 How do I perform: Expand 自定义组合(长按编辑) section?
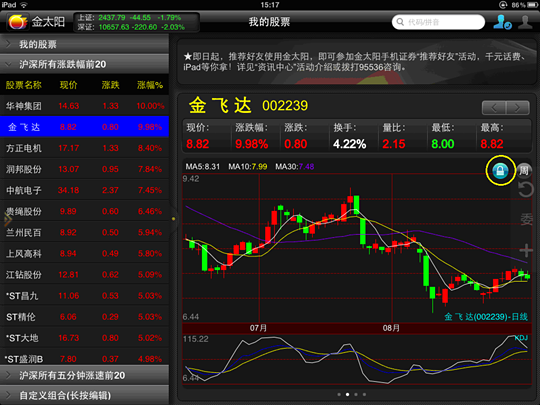click(x=84, y=395)
